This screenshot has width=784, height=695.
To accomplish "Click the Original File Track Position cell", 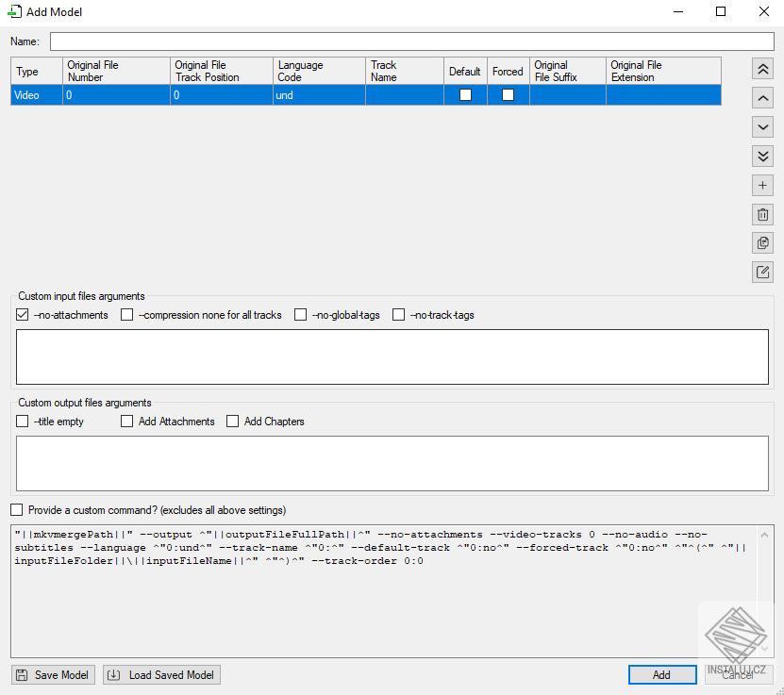I will pos(222,95).
